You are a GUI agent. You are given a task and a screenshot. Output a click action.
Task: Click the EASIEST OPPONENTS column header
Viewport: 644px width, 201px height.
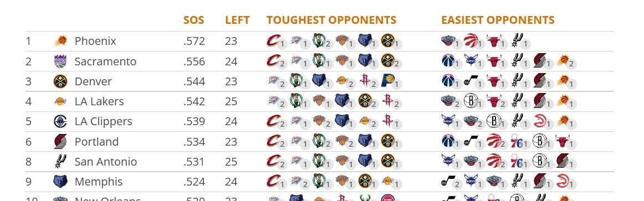(x=498, y=20)
